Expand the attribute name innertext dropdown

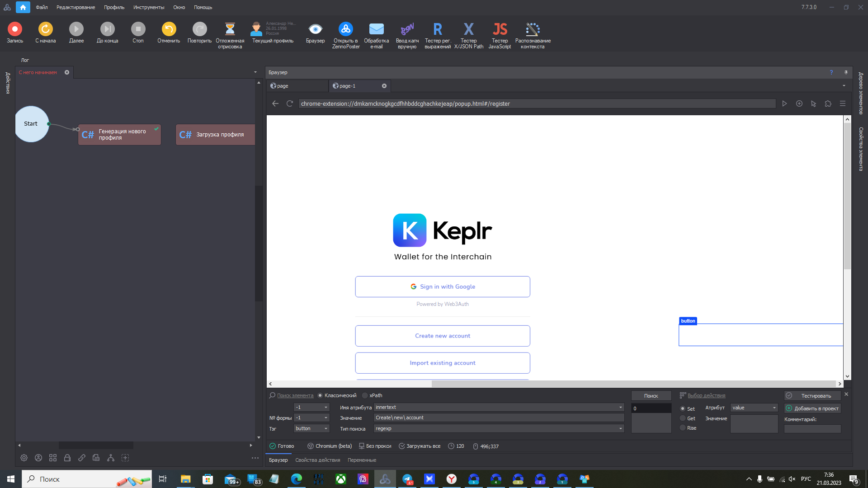[620, 408]
